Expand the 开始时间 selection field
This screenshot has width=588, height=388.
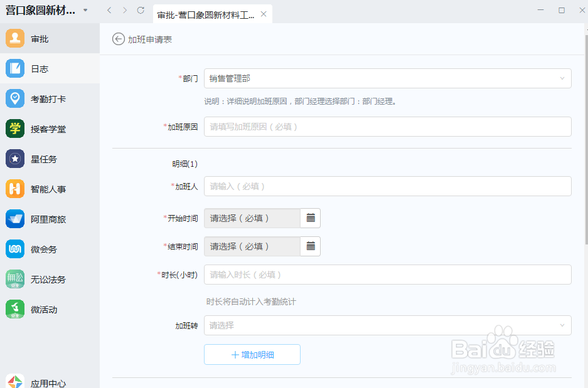tap(251, 218)
